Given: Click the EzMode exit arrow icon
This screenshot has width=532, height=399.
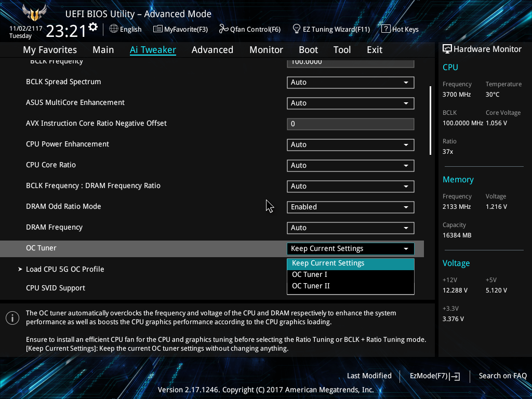Looking at the screenshot, I should pos(456,376).
